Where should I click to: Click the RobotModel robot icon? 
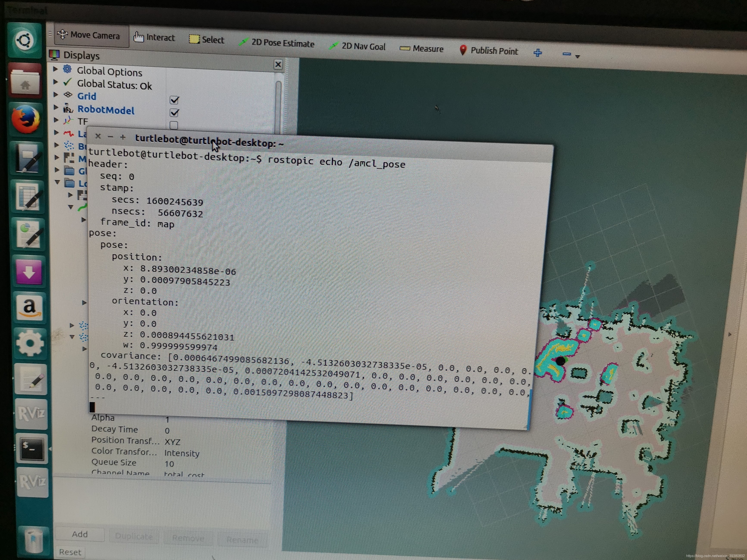[68, 108]
